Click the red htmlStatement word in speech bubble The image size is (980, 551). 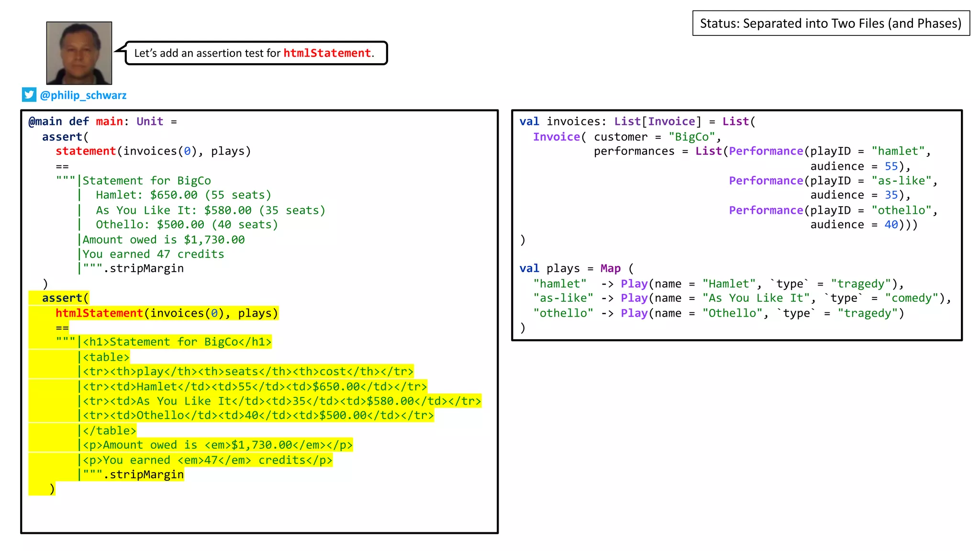[x=327, y=53]
